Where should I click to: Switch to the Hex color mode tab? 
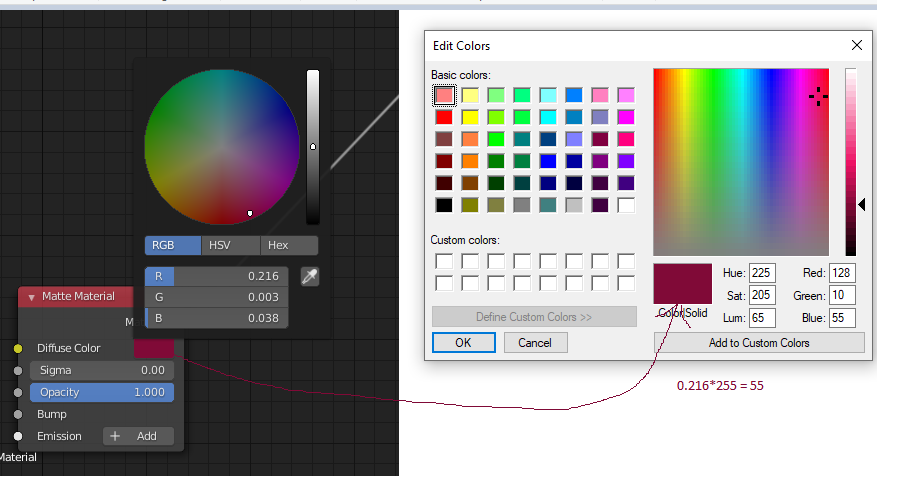pyautogui.click(x=289, y=245)
